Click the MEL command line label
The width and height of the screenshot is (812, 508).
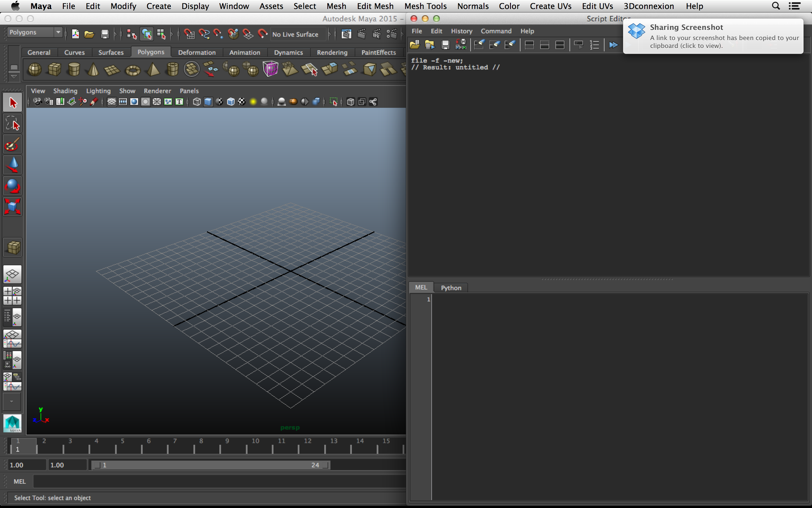tap(19, 481)
